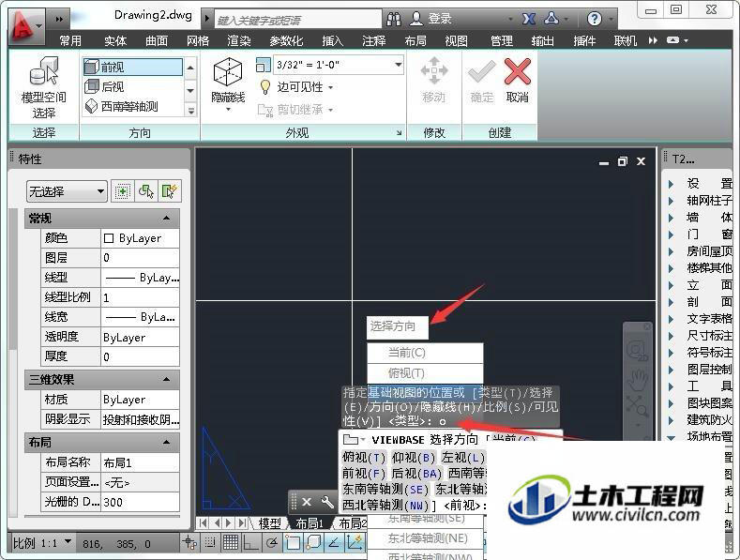Open the 边可见性 dropdown arrow
The height and width of the screenshot is (560, 740).
(331, 87)
